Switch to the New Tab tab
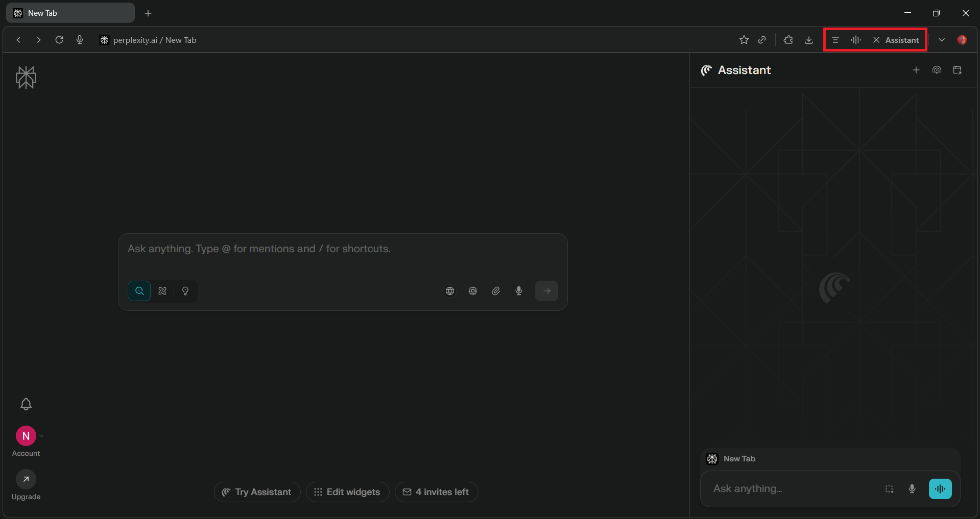The height and width of the screenshot is (519, 980). pos(70,13)
